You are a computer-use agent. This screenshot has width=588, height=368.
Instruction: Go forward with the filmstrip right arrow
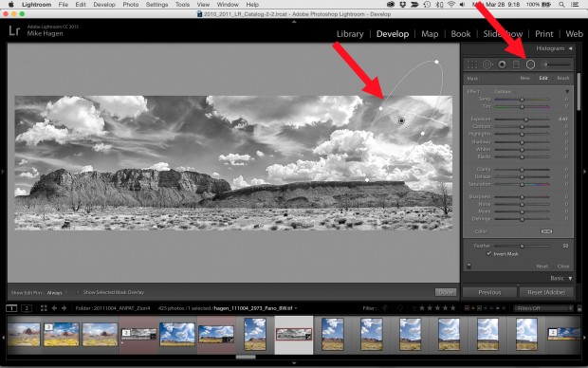coord(64,308)
